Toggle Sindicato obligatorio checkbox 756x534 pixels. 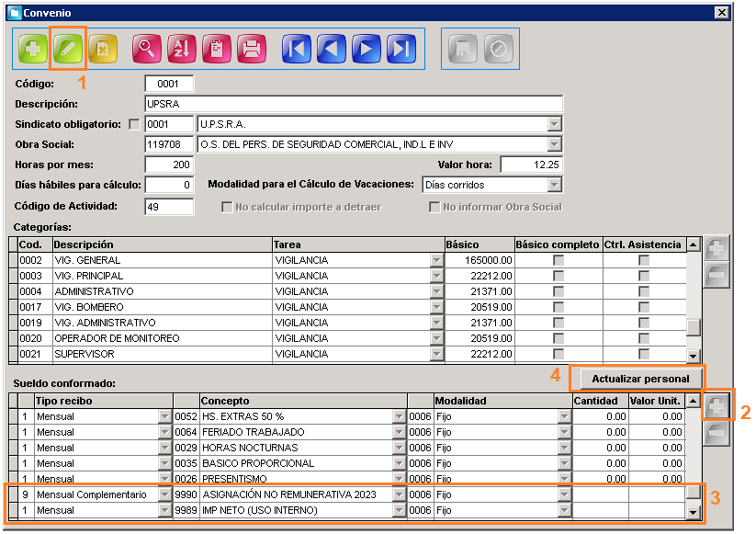[x=134, y=124]
